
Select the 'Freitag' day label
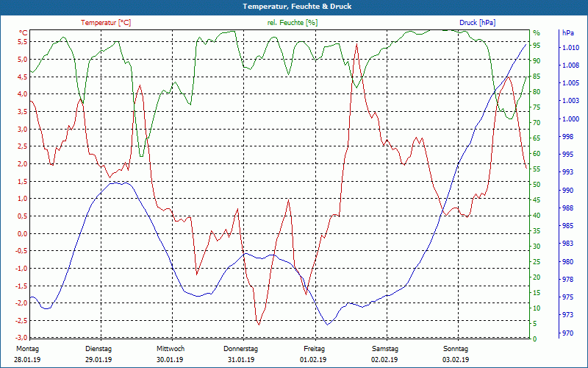(x=315, y=349)
